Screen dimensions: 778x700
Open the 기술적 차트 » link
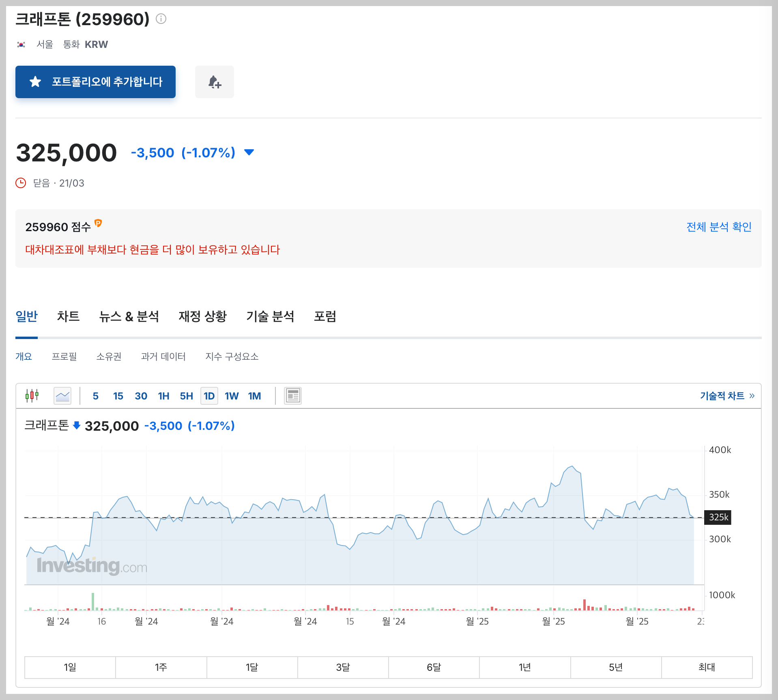pos(727,396)
